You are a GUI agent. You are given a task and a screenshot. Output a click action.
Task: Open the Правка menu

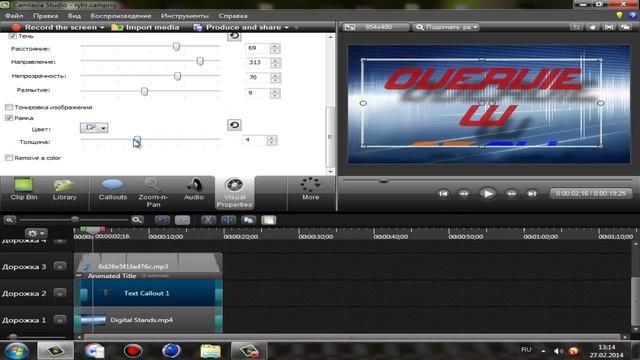point(45,16)
